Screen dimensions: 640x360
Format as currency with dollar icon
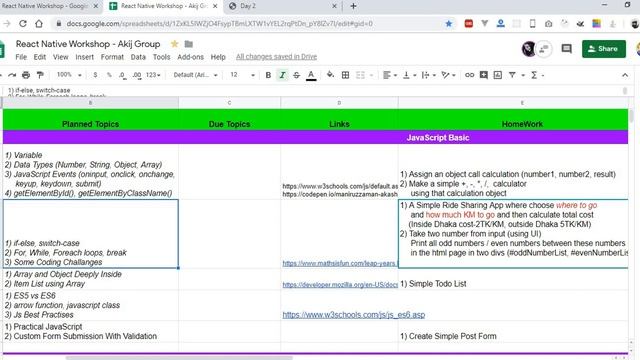(95, 75)
